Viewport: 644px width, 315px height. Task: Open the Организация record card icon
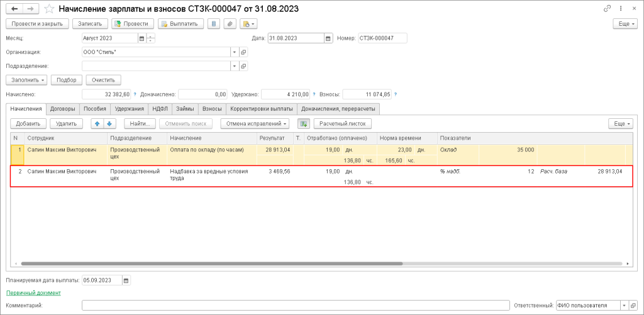pos(243,52)
